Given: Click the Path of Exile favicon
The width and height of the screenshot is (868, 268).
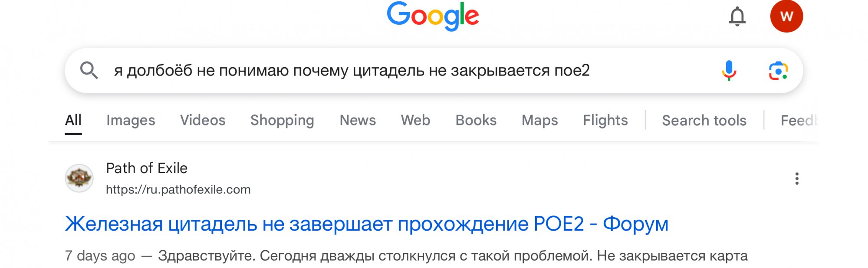Looking at the screenshot, I should tap(79, 178).
